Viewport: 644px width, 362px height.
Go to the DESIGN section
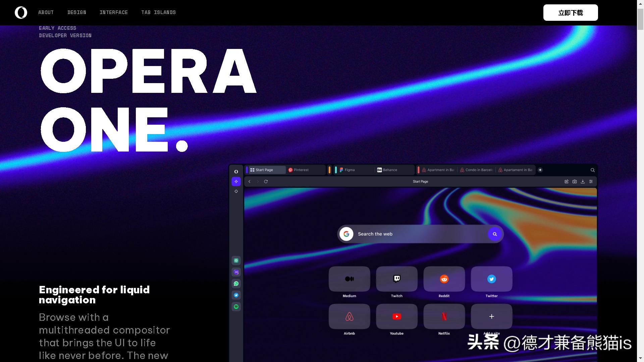tap(77, 12)
